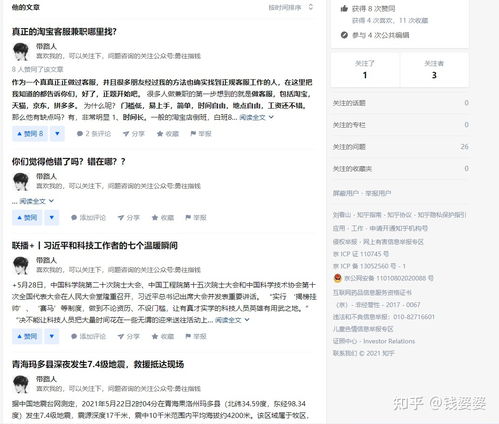499x424 pixels.
Task: Click author avatar on the 联播+ article
Action: (x=21, y=266)
